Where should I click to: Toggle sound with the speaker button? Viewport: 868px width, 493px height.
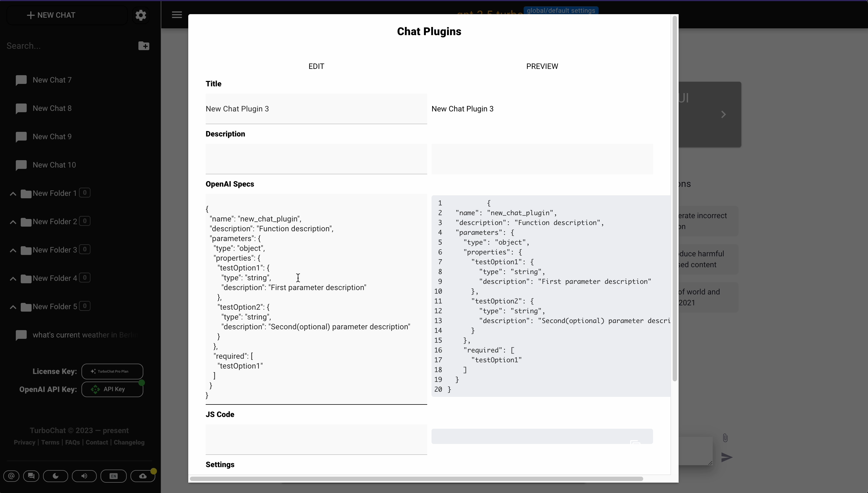(84, 476)
